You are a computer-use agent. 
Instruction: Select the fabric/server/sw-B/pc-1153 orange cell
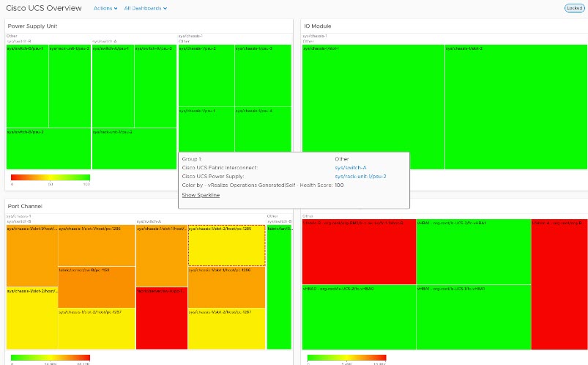coord(97,287)
